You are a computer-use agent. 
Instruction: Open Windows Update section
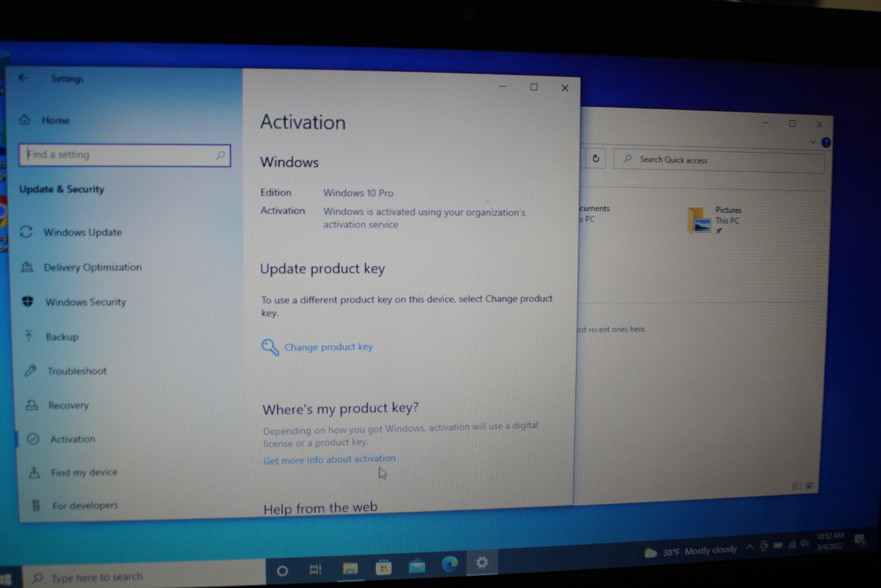(72, 232)
